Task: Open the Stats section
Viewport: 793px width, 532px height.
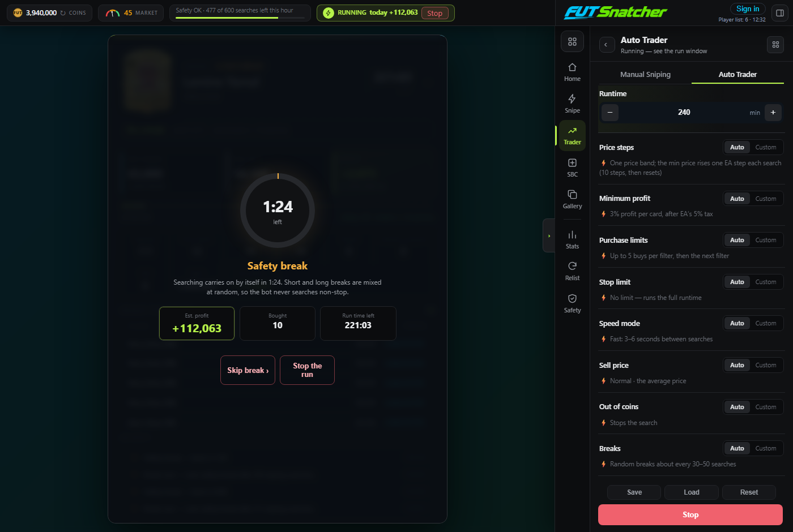Action: [572, 239]
